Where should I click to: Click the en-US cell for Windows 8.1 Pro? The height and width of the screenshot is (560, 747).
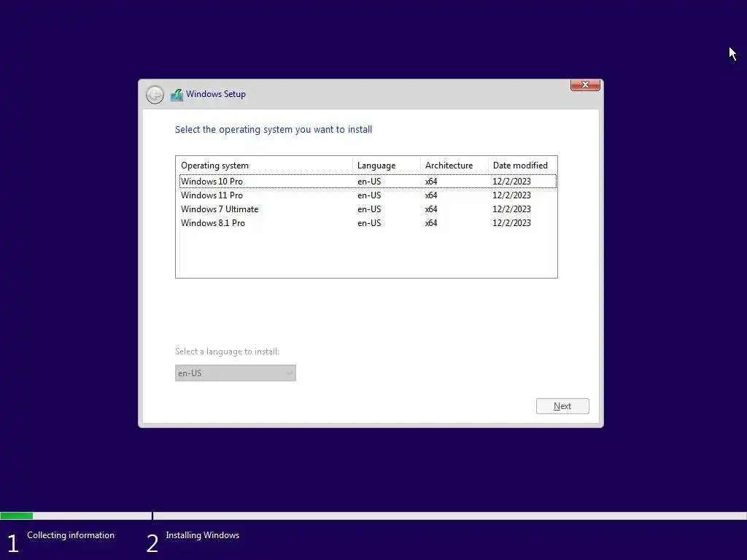(x=369, y=223)
